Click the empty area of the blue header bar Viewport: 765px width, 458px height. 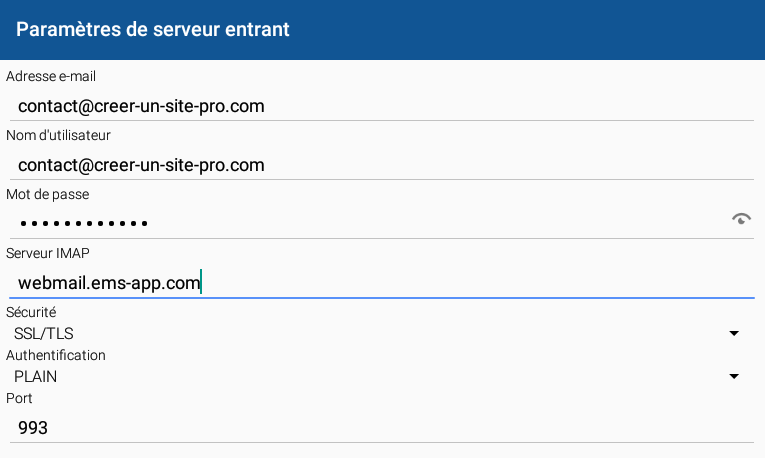click(527, 29)
